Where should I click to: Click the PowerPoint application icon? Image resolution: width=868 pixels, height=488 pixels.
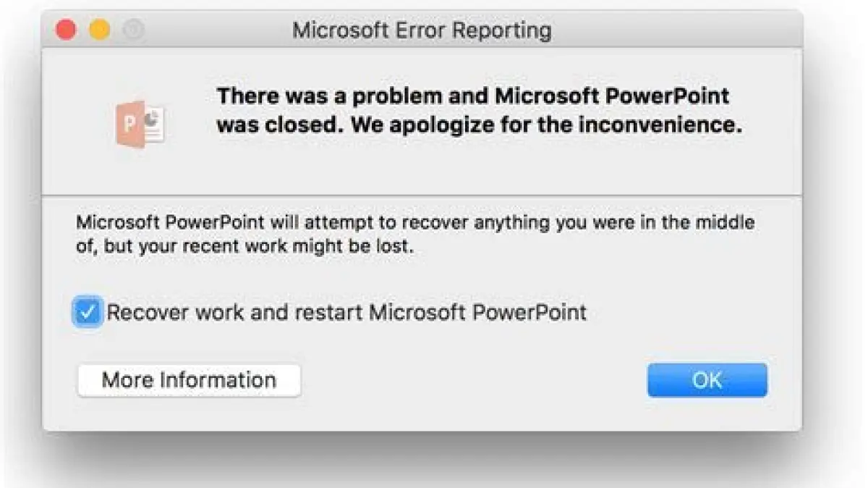click(x=140, y=125)
